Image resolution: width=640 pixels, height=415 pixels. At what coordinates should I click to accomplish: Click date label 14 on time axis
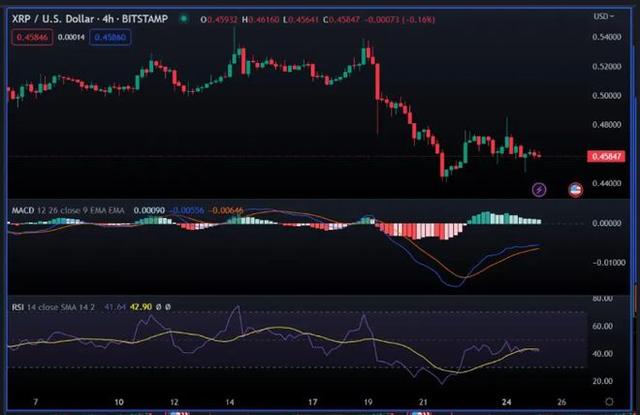click(x=230, y=402)
